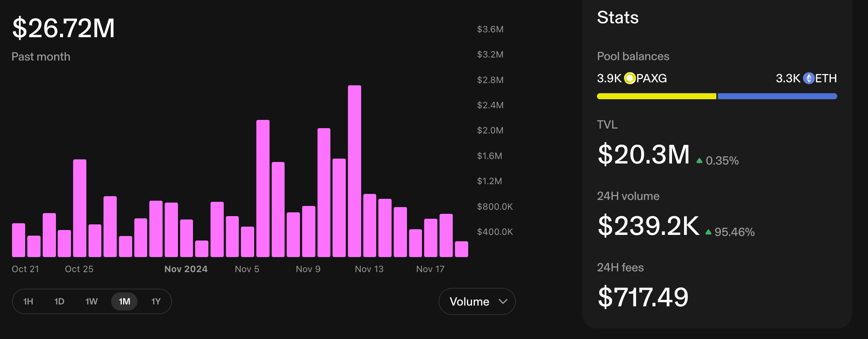868x339 pixels.
Task: Switch chart to the 1Y range
Action: (156, 301)
